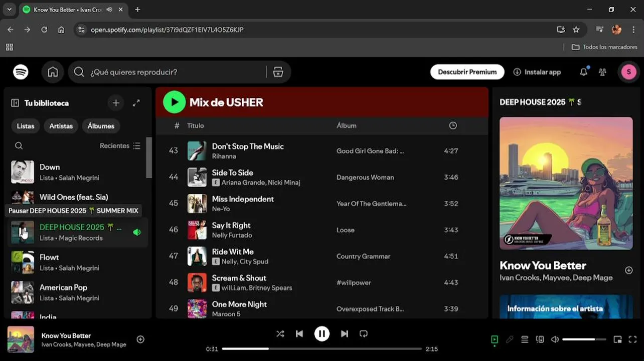Open the Country Grammar album link
The height and width of the screenshot is (361, 644).
[x=363, y=256]
